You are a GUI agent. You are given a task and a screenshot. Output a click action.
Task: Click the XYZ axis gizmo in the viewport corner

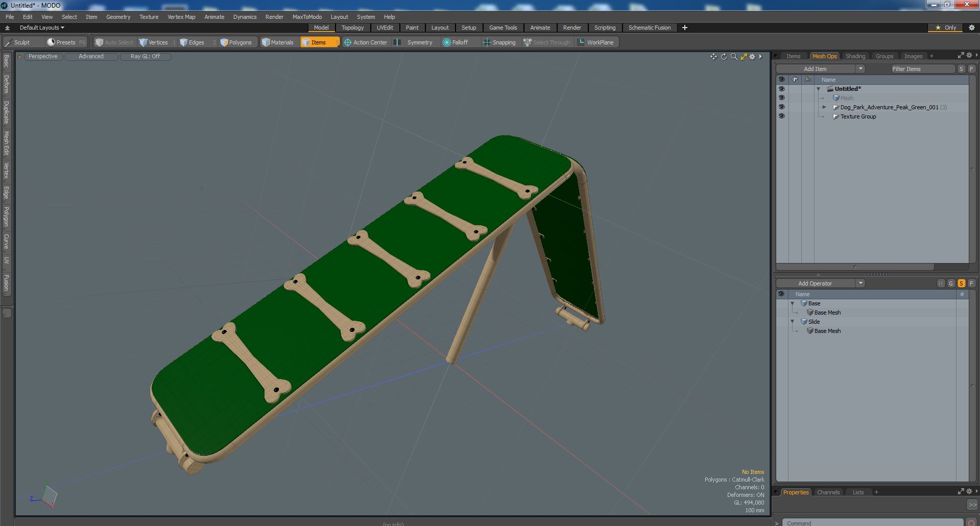(x=45, y=495)
